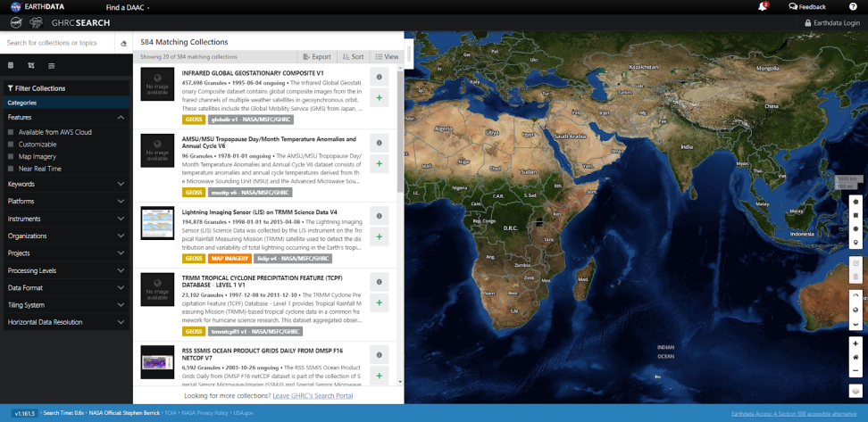Toggle the Map Imagery checkbox
868x422 pixels.
click(11, 156)
